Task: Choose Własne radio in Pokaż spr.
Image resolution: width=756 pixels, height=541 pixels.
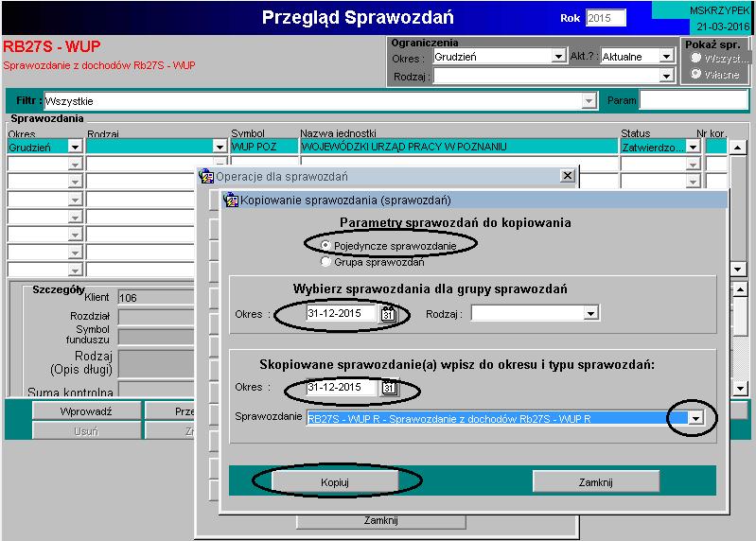Action: (x=695, y=74)
